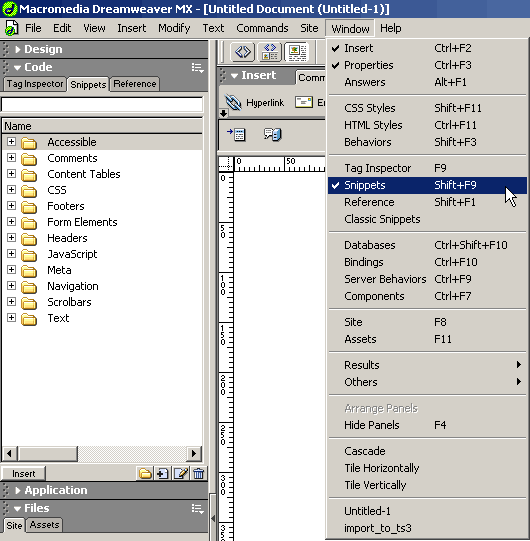Viewport: 530px width, 541px height.
Task: Click the Hyperlink insert icon
Action: (x=233, y=102)
